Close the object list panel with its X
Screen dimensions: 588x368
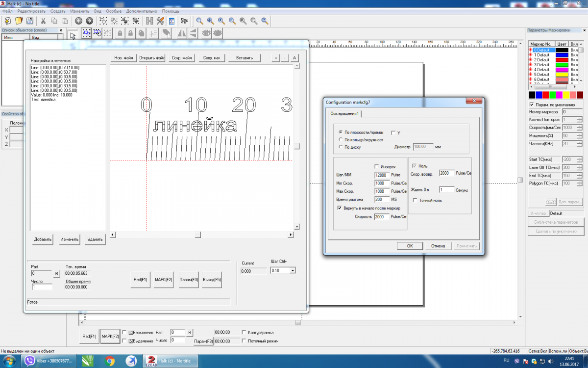tap(61, 30)
